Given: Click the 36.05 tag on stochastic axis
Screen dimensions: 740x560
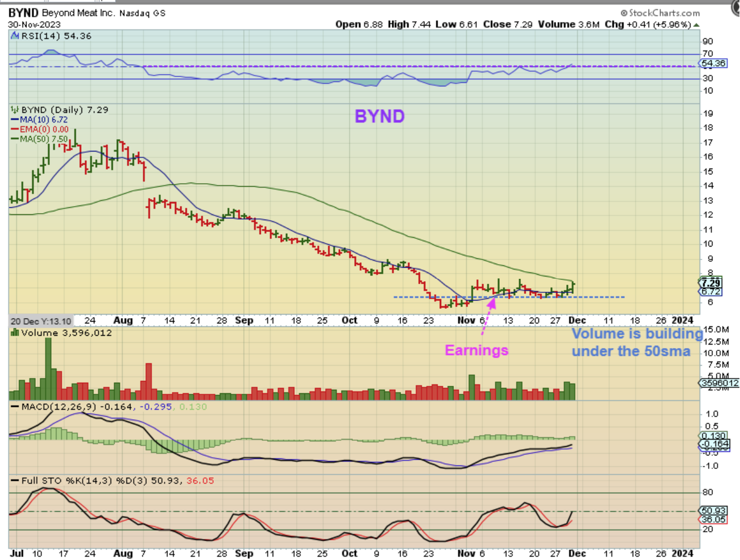Looking at the screenshot, I should [714, 519].
